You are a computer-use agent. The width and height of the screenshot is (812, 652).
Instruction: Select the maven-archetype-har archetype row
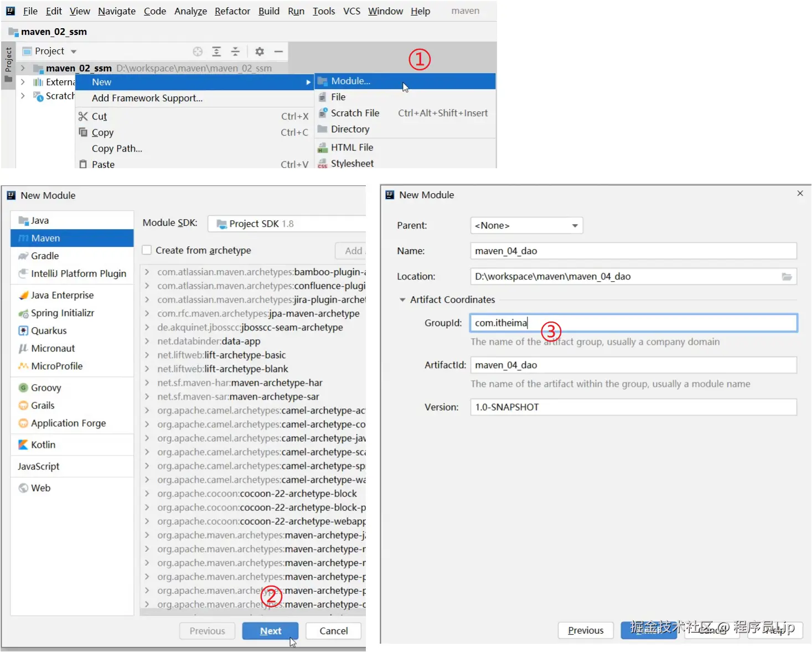pyautogui.click(x=254, y=383)
